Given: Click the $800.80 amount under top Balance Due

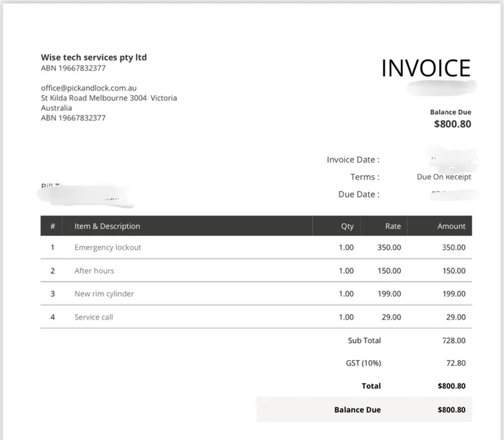Looking at the screenshot, I should pos(452,124).
